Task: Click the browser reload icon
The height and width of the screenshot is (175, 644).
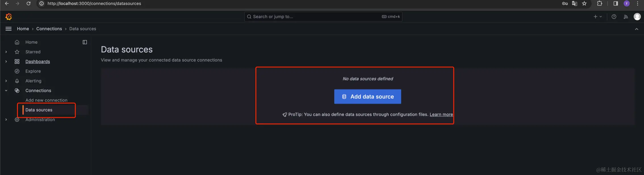Action: tap(28, 4)
